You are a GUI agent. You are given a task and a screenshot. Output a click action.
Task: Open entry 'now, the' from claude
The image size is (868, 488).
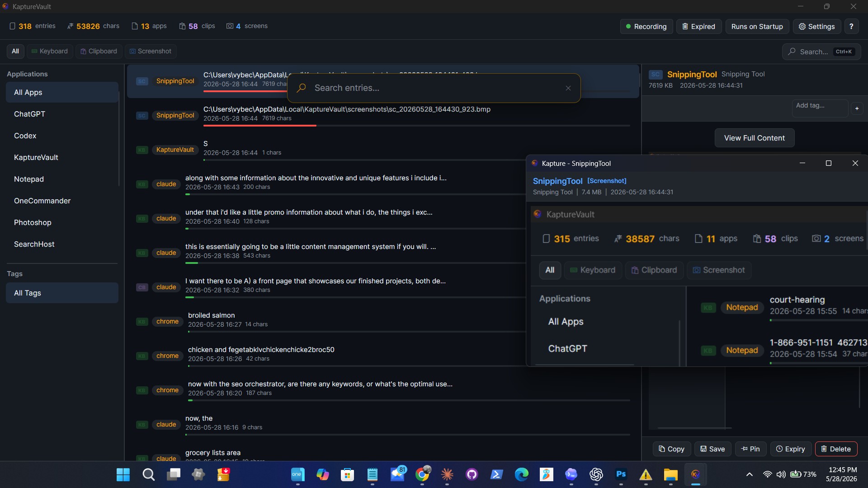(x=383, y=425)
